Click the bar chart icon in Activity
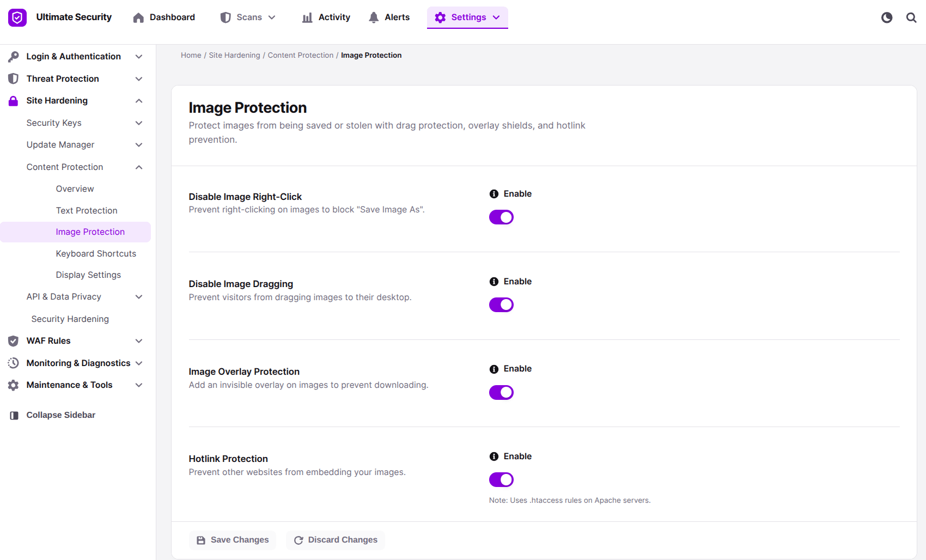 (307, 17)
